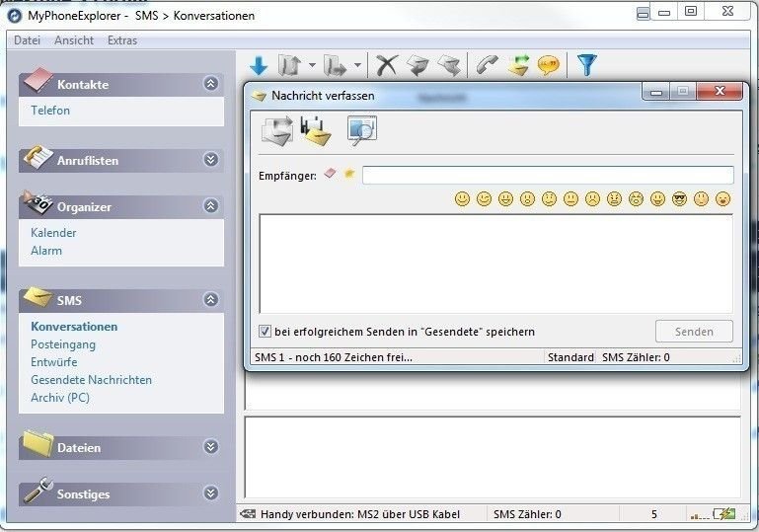This screenshot has width=759, height=532.
Task: Insert the winking smiley emoticon
Action: 484,198
